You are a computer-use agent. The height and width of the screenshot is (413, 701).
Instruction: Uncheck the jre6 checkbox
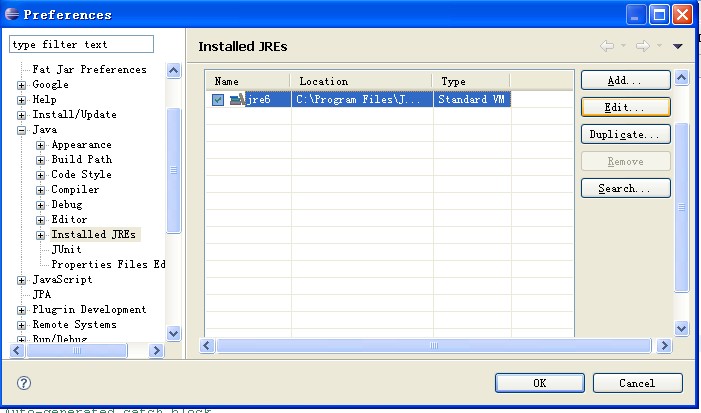point(218,100)
